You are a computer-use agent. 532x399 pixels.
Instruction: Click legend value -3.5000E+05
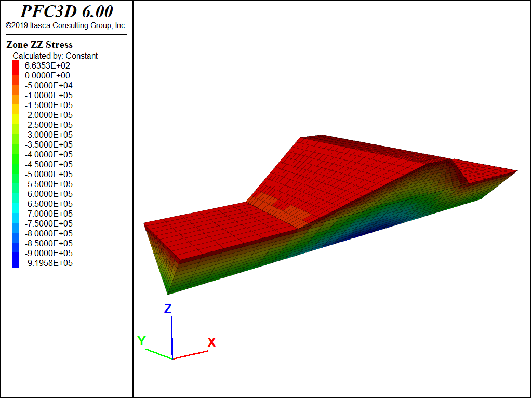point(49,144)
